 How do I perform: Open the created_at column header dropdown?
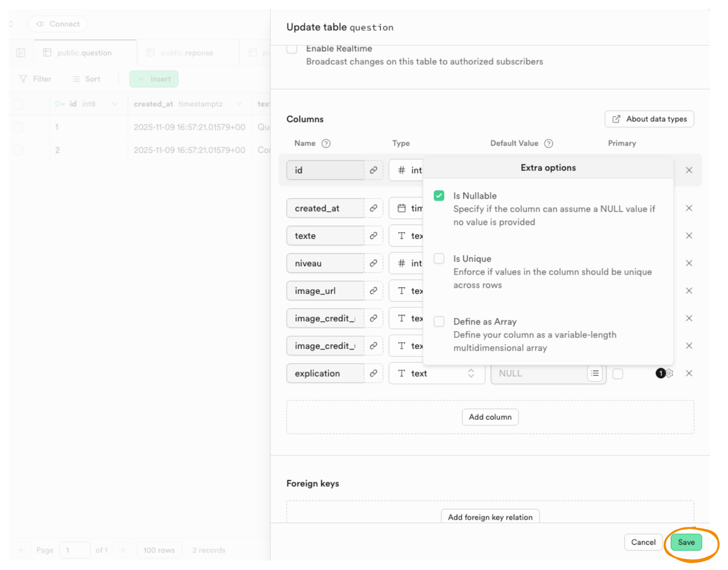[x=239, y=104]
